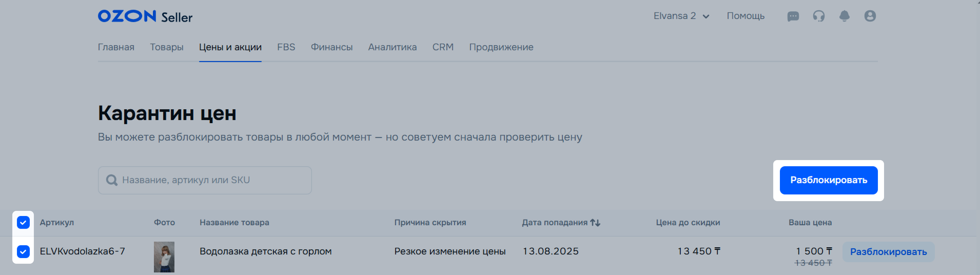
Task: Focus the Название, артикул или SKU search field
Action: coord(205,180)
